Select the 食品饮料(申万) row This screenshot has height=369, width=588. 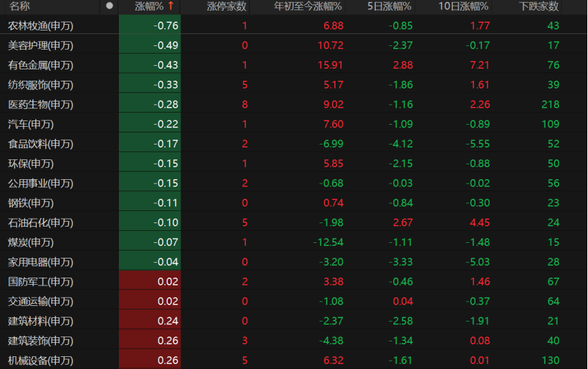point(40,144)
